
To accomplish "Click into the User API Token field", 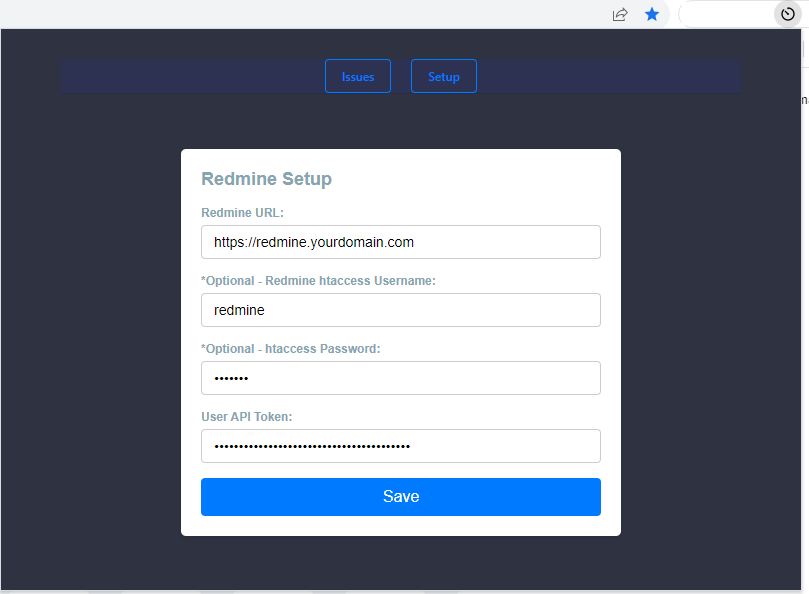I will 401,446.
